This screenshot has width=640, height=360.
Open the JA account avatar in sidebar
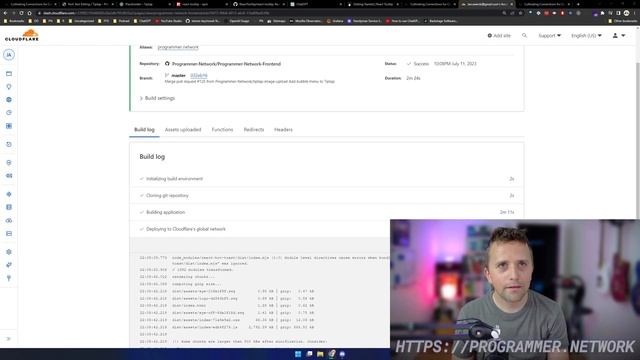(x=9, y=55)
